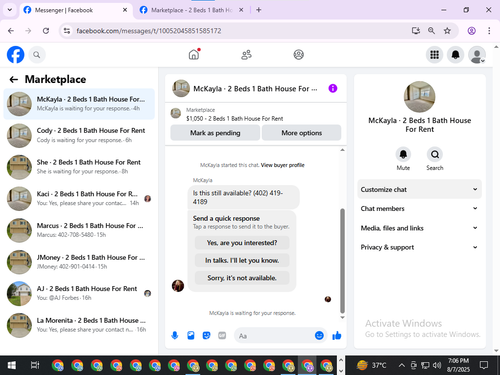500x375 pixels.
Task: Open the AJ conversation
Action: click(x=79, y=293)
